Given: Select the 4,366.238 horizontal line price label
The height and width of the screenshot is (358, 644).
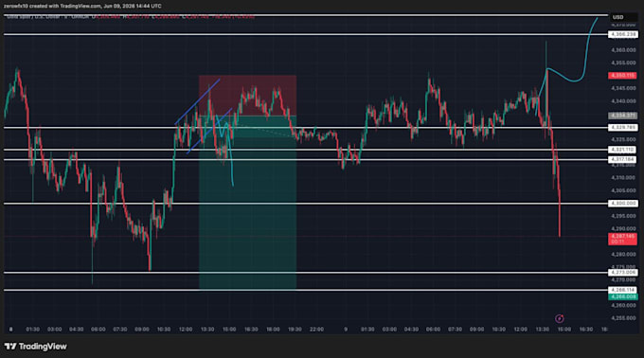Looking at the screenshot, I should click(x=622, y=34).
